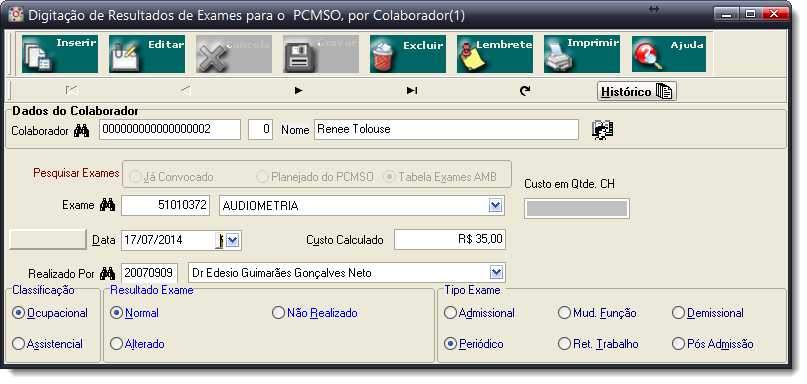Viewport: 807px width, 384px height.
Task: Maximize the window
Action: tap(750, 14)
